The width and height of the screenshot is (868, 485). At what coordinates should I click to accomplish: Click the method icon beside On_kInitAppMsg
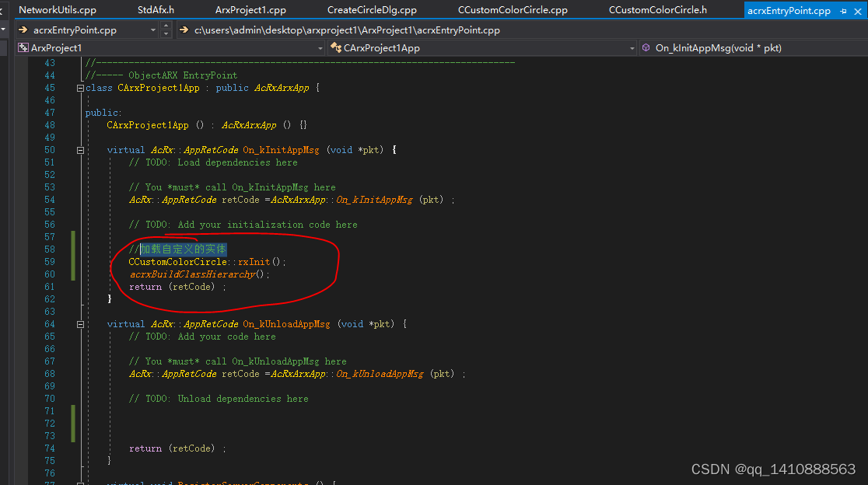coord(646,47)
